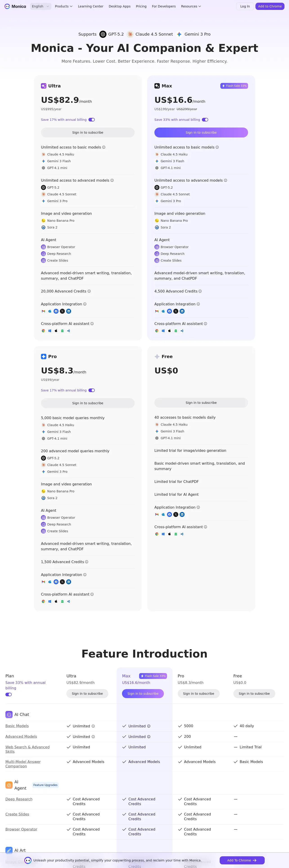This screenshot has height=868, width=289.
Task: Go to For Developers page
Action: pyautogui.click(x=163, y=6)
